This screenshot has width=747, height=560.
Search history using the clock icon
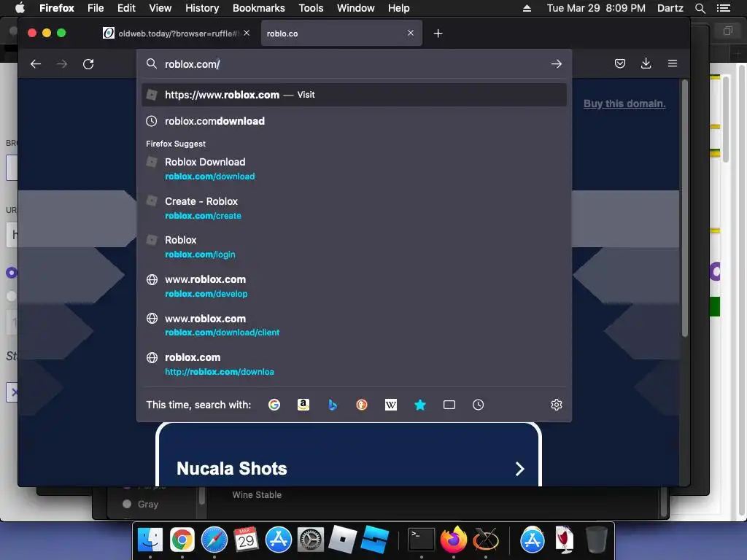coord(478,405)
